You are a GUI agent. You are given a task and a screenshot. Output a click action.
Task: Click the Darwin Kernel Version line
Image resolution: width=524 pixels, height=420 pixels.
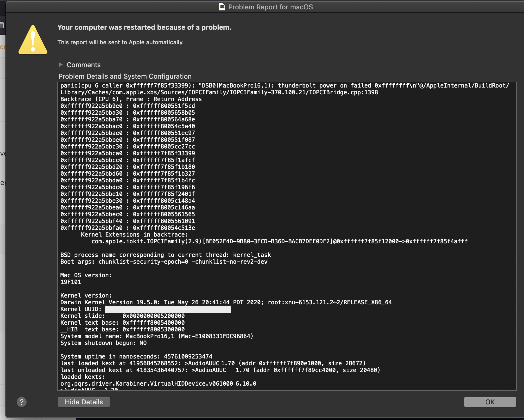tap(226, 302)
